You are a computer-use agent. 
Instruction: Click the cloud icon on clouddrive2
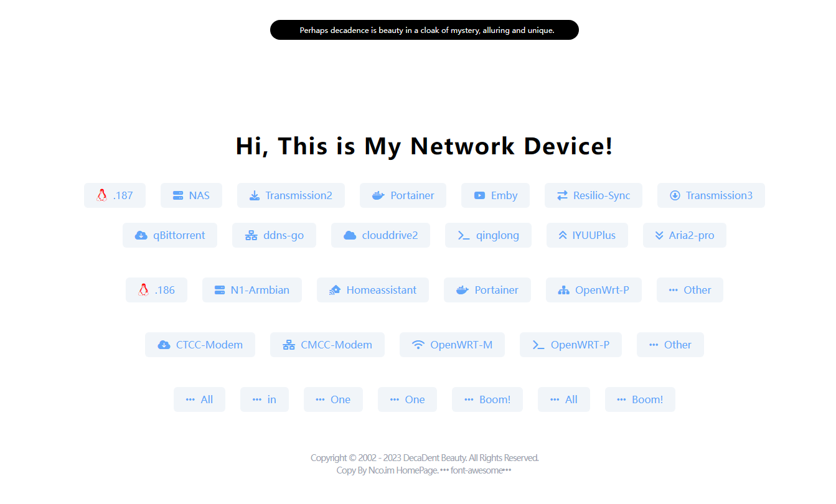pos(350,235)
